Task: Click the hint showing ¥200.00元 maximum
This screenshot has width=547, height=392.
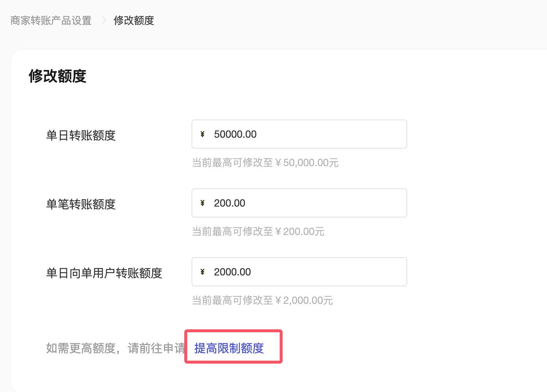Action: (258, 231)
